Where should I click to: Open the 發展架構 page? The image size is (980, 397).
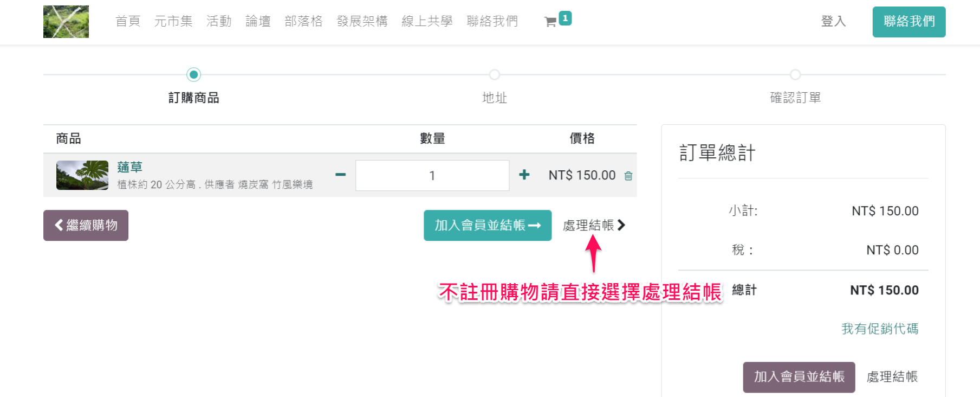362,21
